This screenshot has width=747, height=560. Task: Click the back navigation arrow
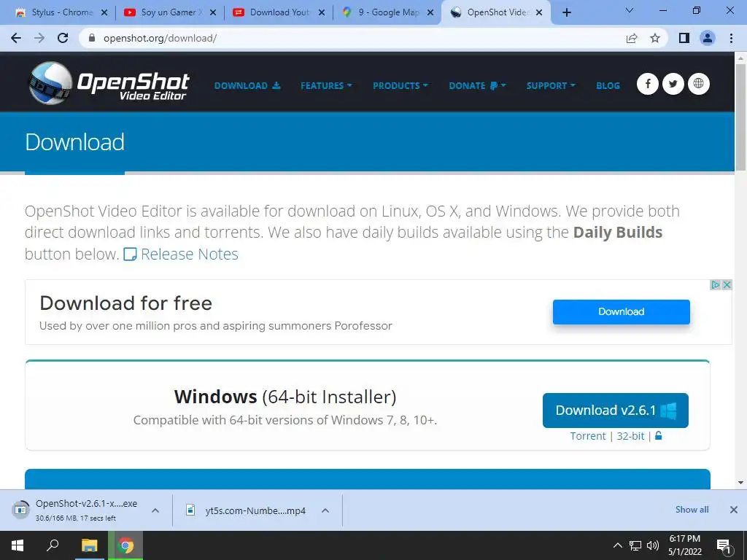pos(16,38)
